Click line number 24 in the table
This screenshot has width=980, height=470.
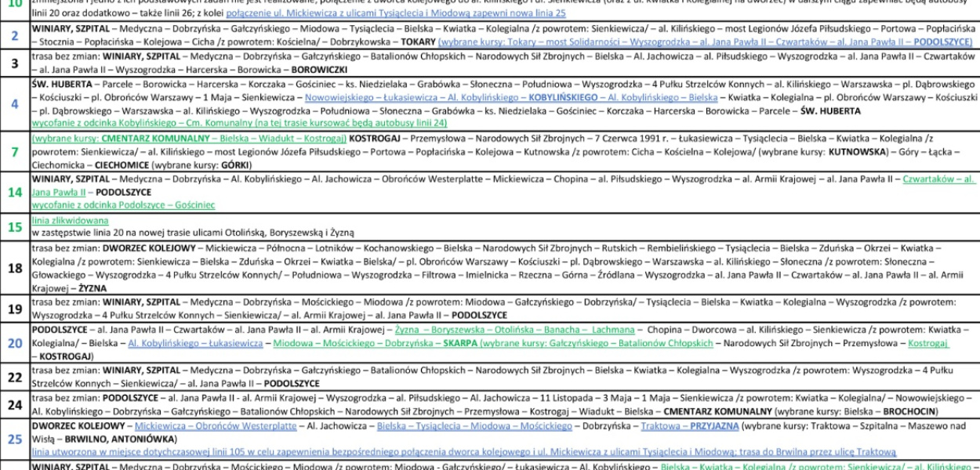click(15, 405)
